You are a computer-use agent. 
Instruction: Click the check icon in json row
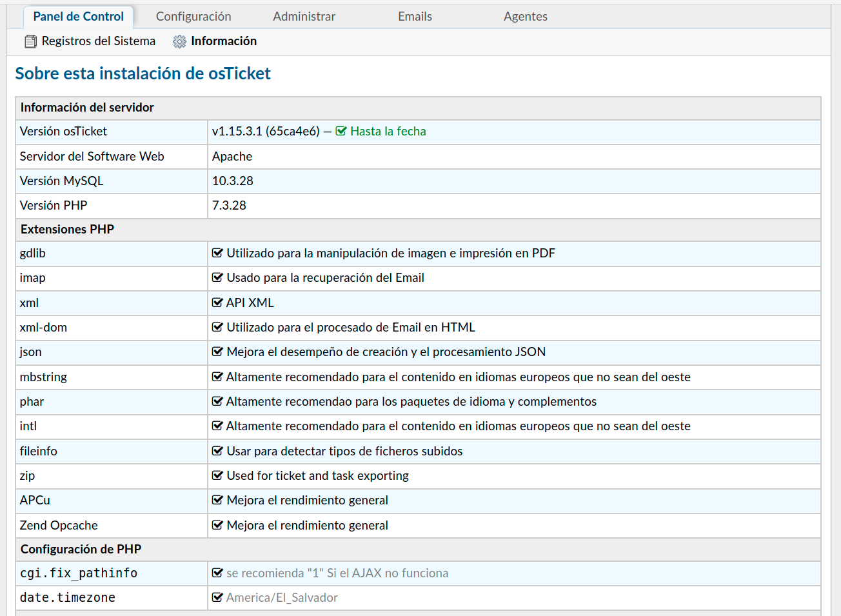(x=217, y=352)
